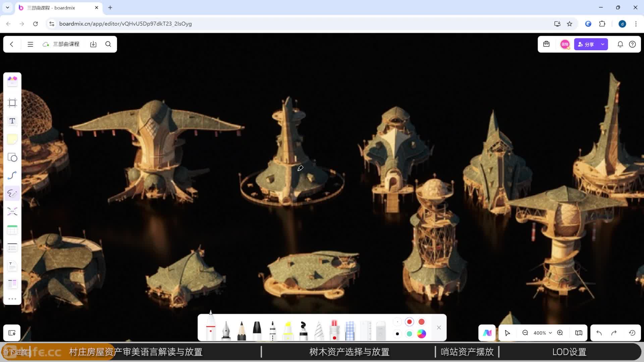644x362 pixels.
Task: Add a yellow sticky note
Action: (12, 139)
